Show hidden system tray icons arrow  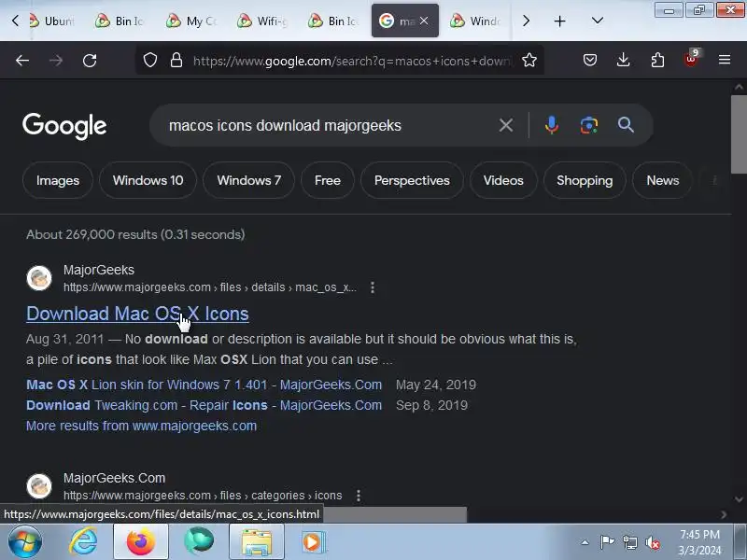tap(585, 542)
